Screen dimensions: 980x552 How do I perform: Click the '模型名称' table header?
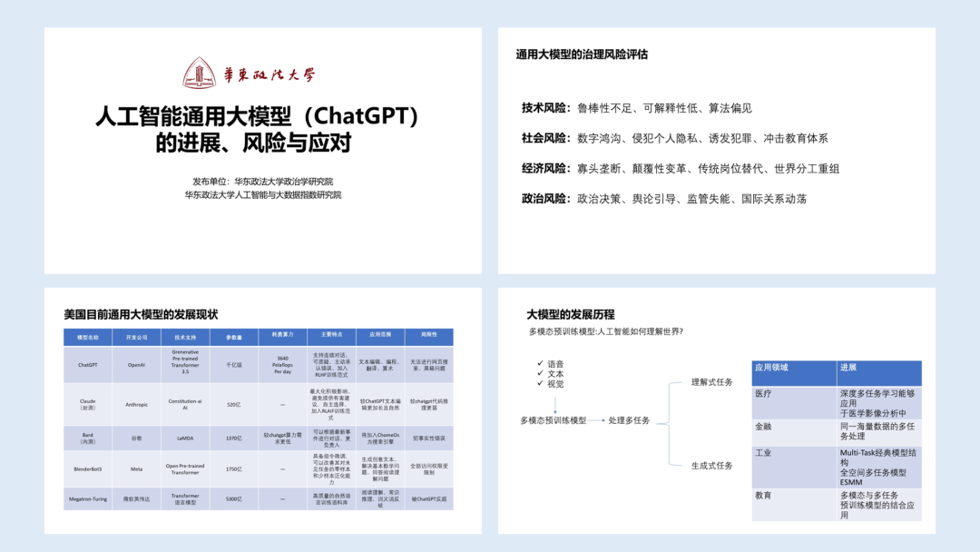87,338
